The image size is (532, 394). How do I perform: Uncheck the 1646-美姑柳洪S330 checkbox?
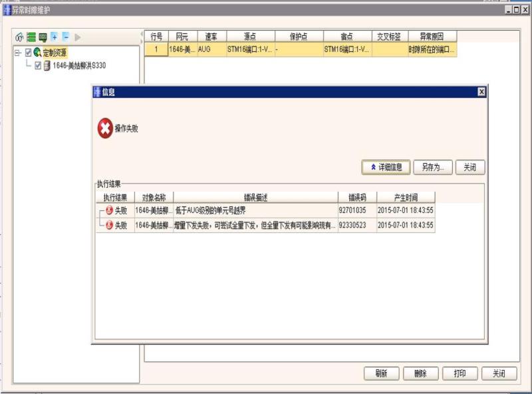(37, 64)
